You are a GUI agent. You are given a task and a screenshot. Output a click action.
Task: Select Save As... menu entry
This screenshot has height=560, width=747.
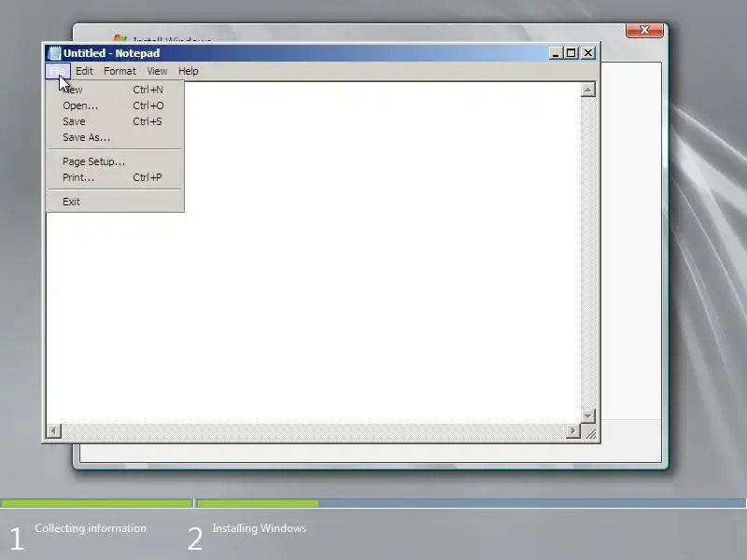[115, 137]
